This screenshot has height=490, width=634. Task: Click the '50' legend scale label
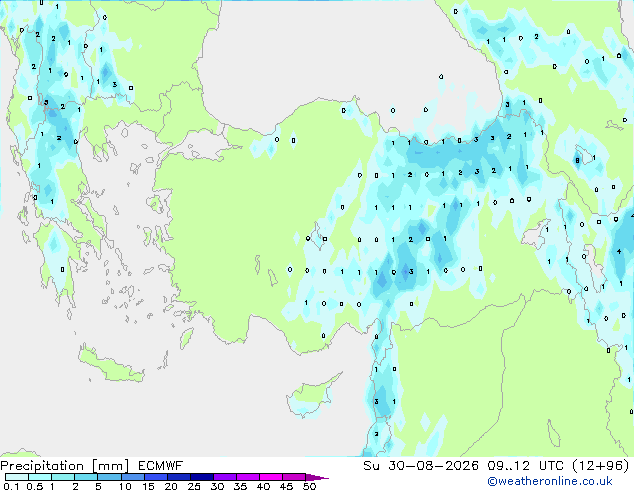[x=310, y=486]
